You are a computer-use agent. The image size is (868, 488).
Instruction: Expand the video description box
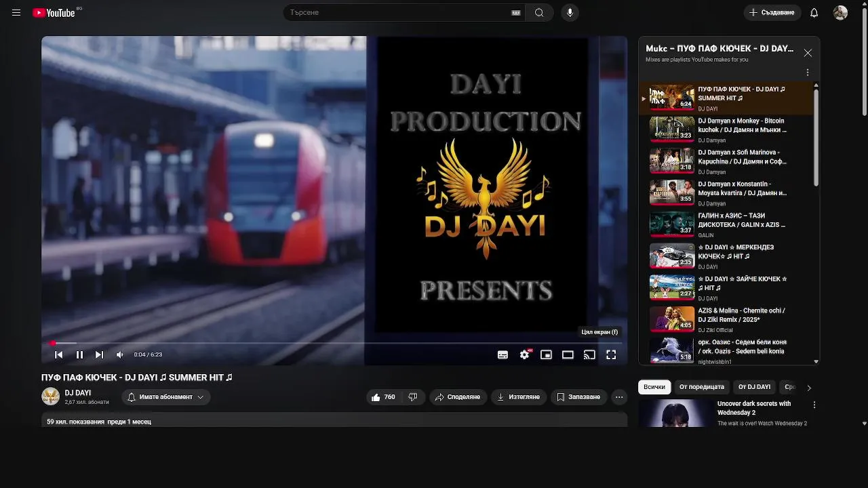tap(334, 420)
